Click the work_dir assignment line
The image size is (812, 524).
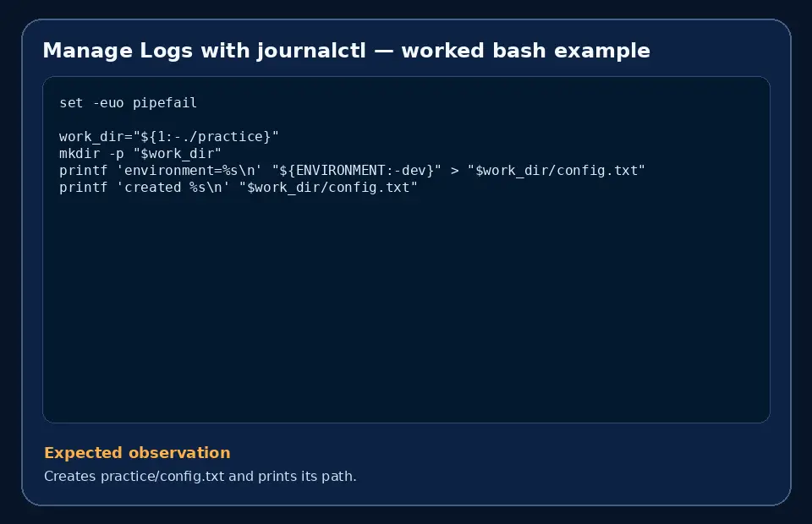tap(169, 137)
